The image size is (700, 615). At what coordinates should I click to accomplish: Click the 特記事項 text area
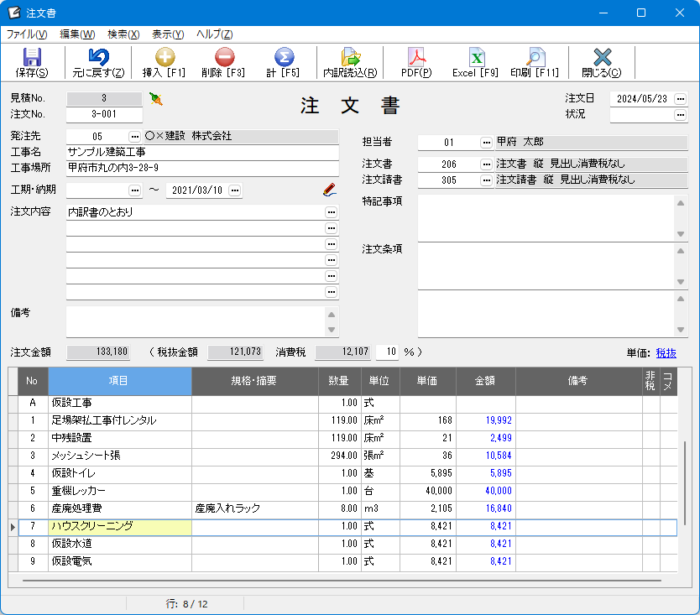(547, 218)
